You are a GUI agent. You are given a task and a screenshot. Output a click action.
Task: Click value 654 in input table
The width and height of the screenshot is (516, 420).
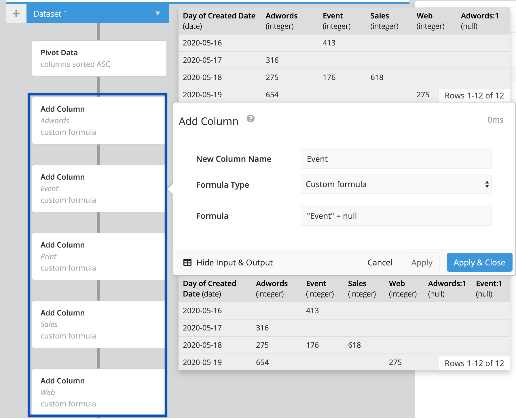pyautogui.click(x=272, y=95)
